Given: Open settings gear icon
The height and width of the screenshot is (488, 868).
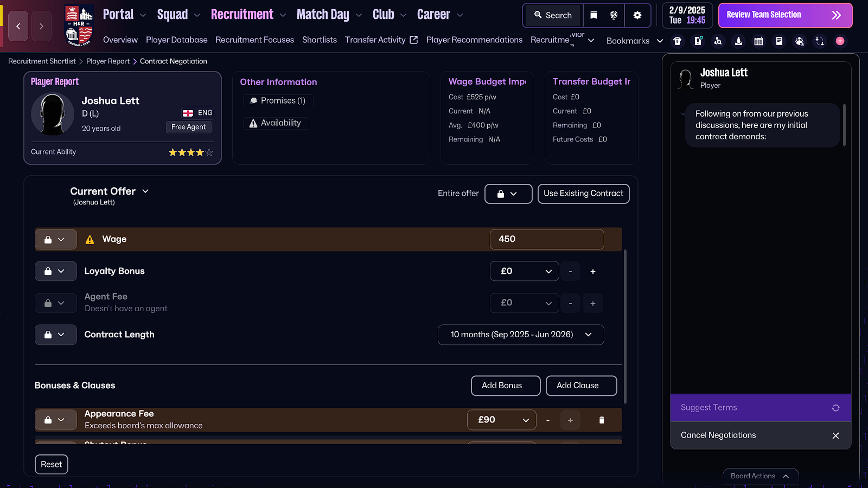Looking at the screenshot, I should [x=637, y=15].
